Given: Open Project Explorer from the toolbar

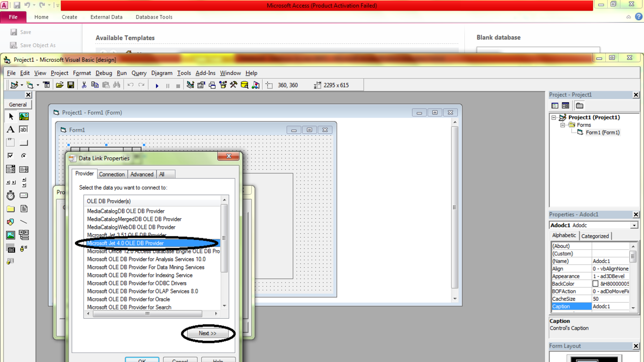Looking at the screenshot, I should (x=190, y=85).
